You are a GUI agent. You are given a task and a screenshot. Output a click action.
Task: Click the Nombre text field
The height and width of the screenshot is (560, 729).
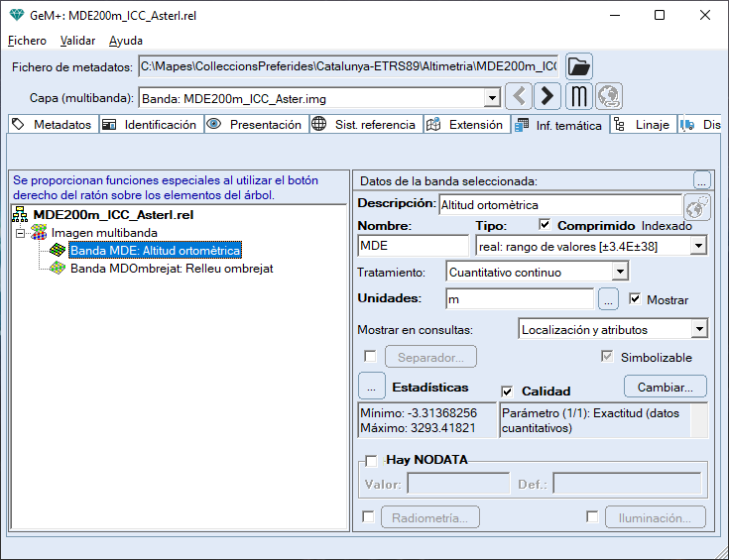(413, 246)
